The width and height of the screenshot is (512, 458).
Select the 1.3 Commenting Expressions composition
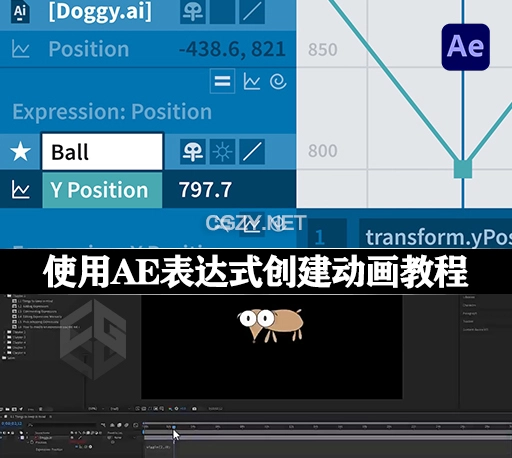coord(35,311)
